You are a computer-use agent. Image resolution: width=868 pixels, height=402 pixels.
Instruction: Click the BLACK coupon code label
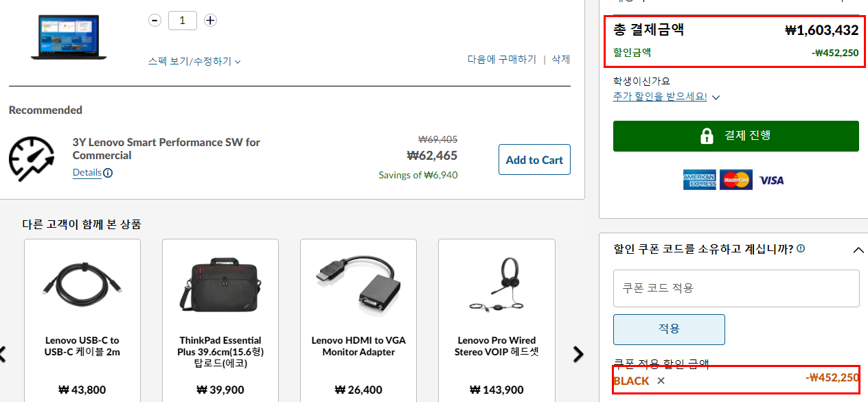click(631, 381)
